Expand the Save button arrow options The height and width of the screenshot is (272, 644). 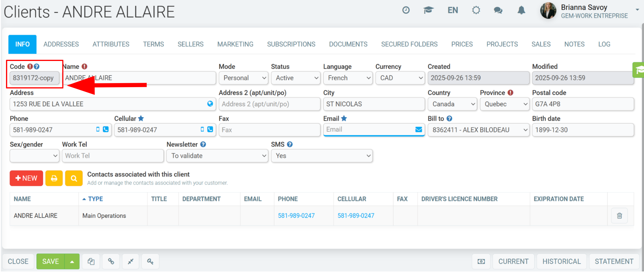click(x=72, y=261)
